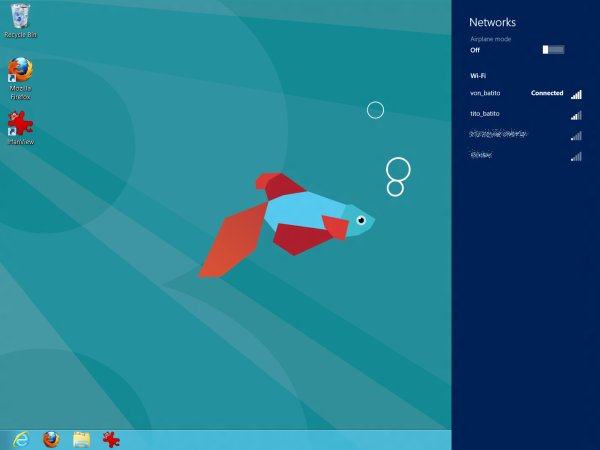Open IrfanView from the taskbar
The image size is (600, 450).
click(111, 439)
